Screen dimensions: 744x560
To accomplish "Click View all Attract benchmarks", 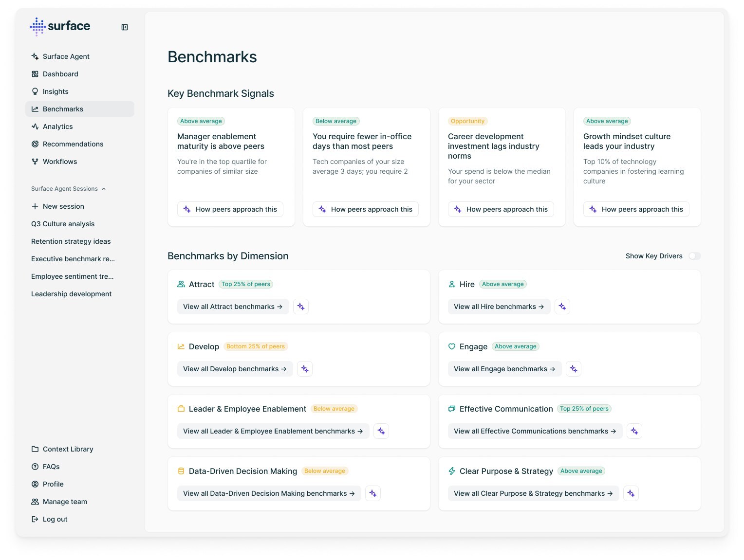I will (233, 307).
